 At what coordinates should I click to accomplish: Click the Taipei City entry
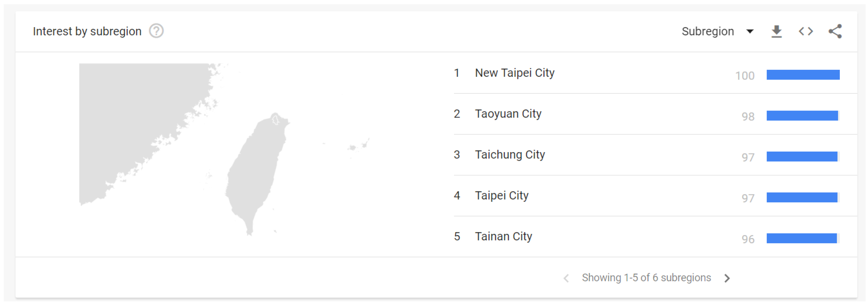pos(502,196)
